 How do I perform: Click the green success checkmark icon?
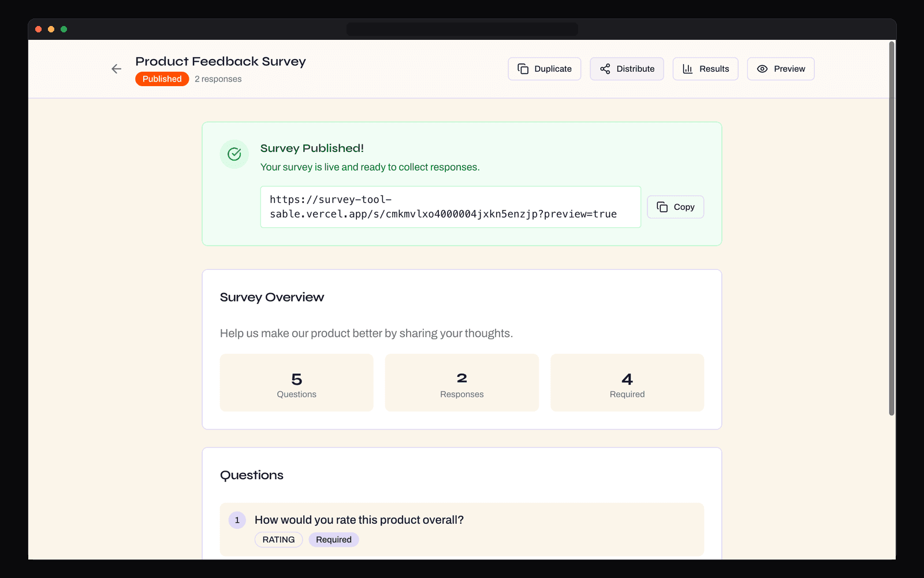click(234, 154)
